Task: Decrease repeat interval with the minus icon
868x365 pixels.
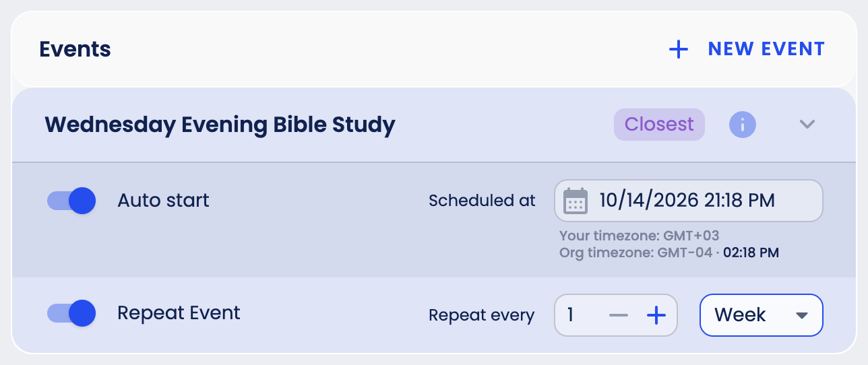Action: 618,315
